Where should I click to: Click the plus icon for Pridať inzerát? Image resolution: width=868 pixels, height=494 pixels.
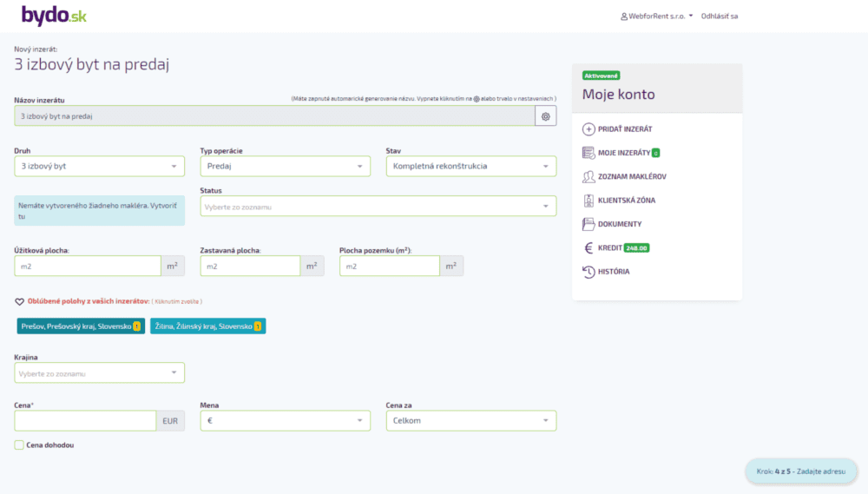pos(589,128)
